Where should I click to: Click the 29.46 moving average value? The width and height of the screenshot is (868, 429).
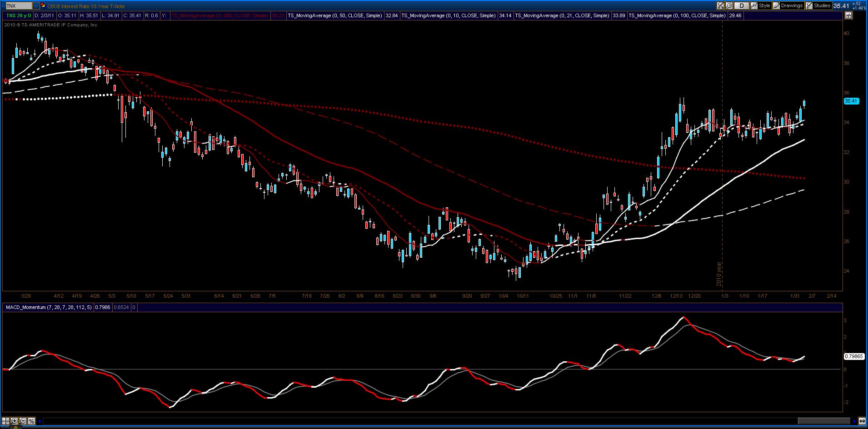point(735,15)
